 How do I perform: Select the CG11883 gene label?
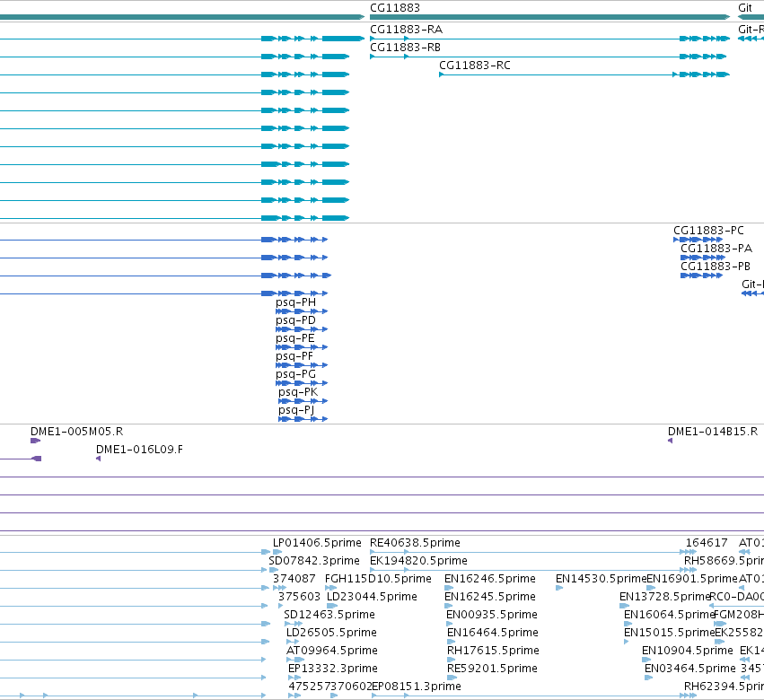395,8
